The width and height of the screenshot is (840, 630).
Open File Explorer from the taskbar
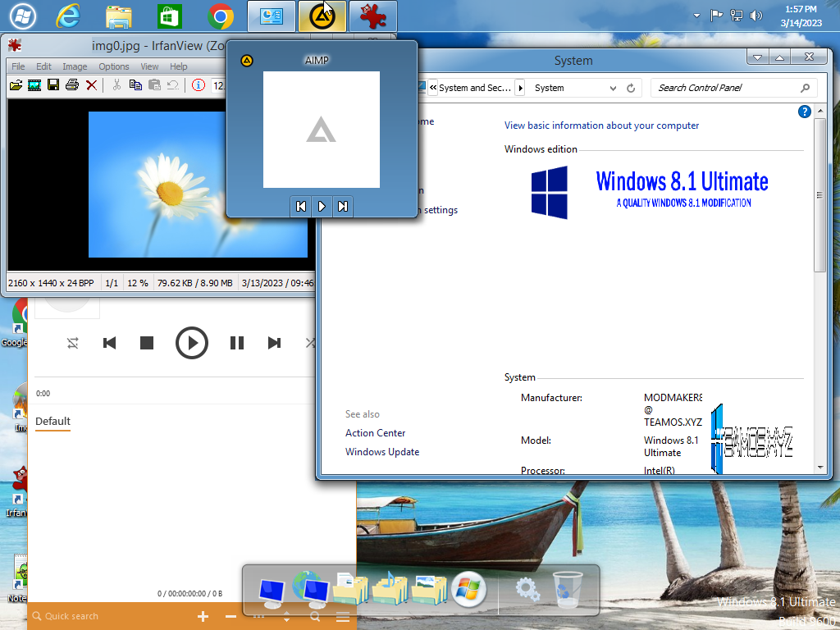118,16
